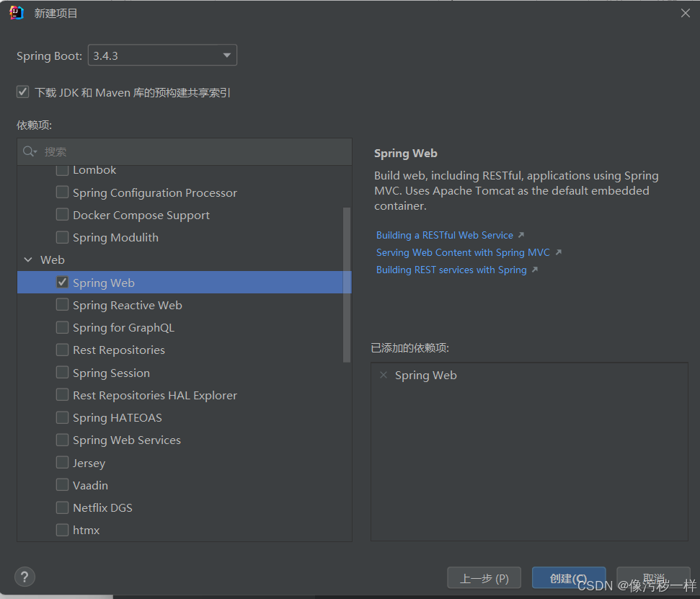Enable the Vaadin dependency
Screen dimensions: 700x599
coord(62,484)
